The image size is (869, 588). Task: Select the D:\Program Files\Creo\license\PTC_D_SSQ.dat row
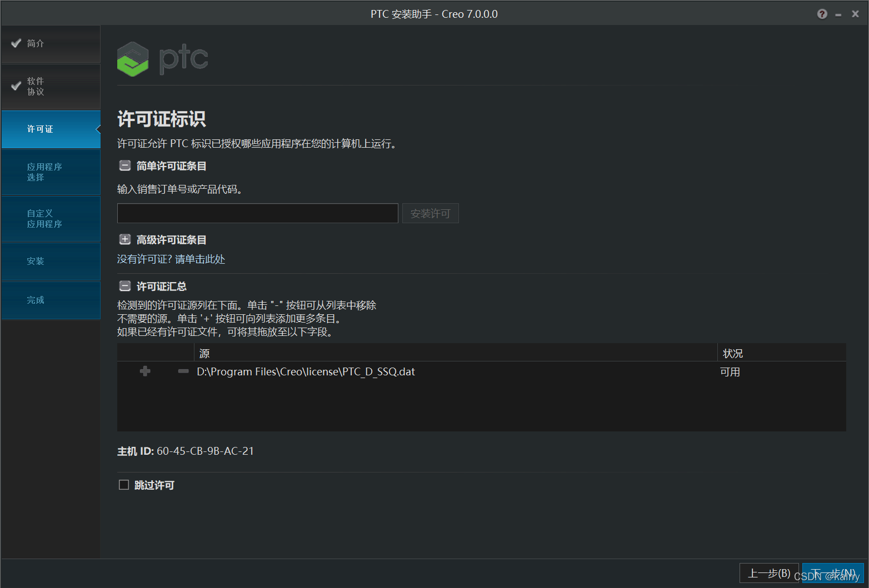(x=481, y=371)
